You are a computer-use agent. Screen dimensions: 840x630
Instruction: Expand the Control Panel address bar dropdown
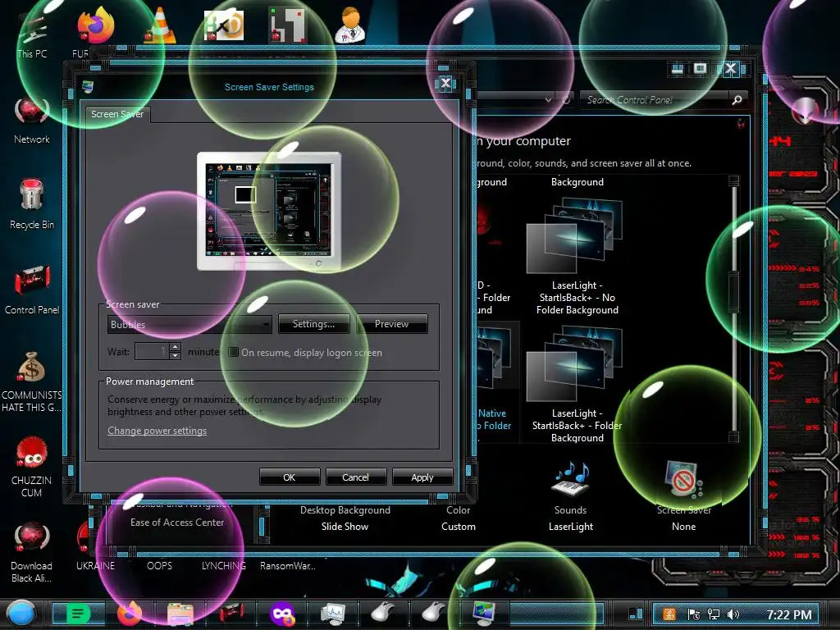548,99
